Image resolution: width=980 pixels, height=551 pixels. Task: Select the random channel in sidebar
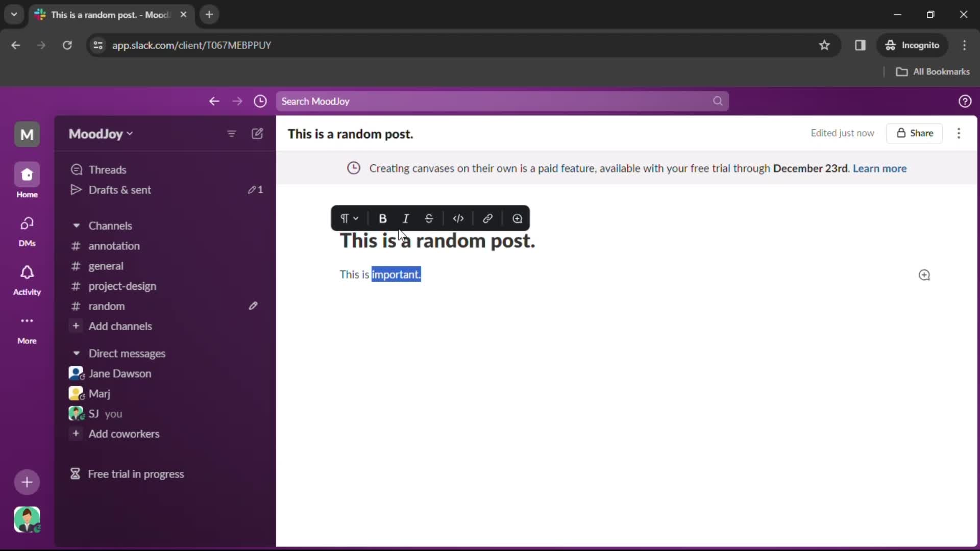tap(106, 306)
